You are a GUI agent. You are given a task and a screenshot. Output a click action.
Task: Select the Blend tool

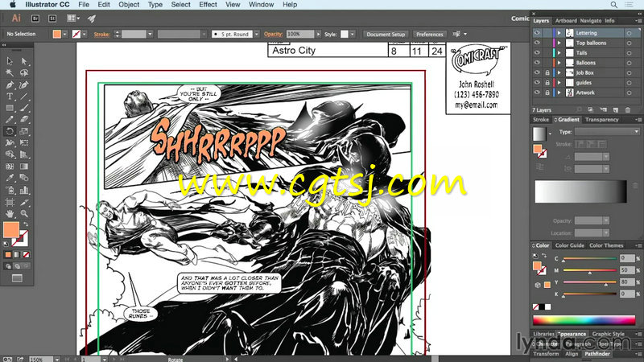coord(24,178)
